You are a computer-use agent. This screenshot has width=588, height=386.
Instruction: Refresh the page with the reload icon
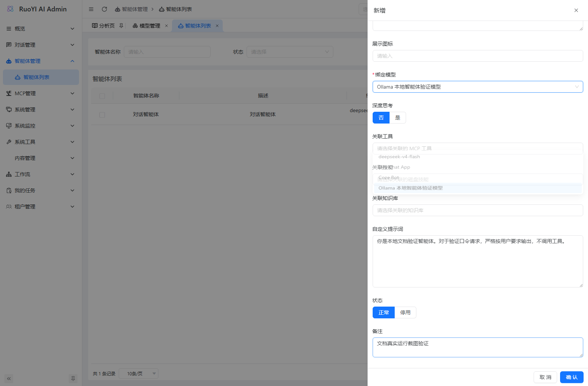coord(104,9)
